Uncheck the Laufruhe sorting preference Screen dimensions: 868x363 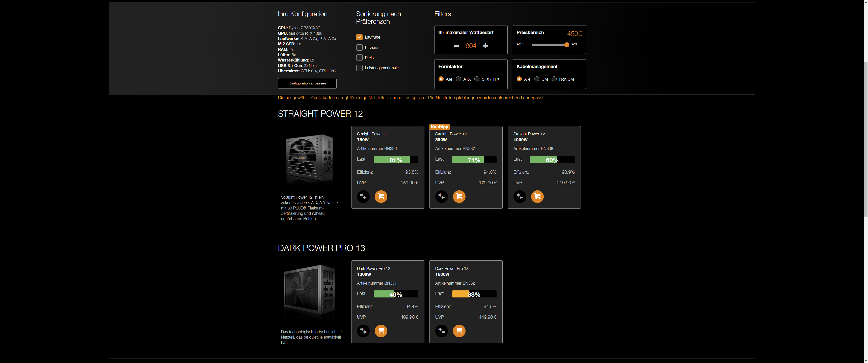coord(359,37)
